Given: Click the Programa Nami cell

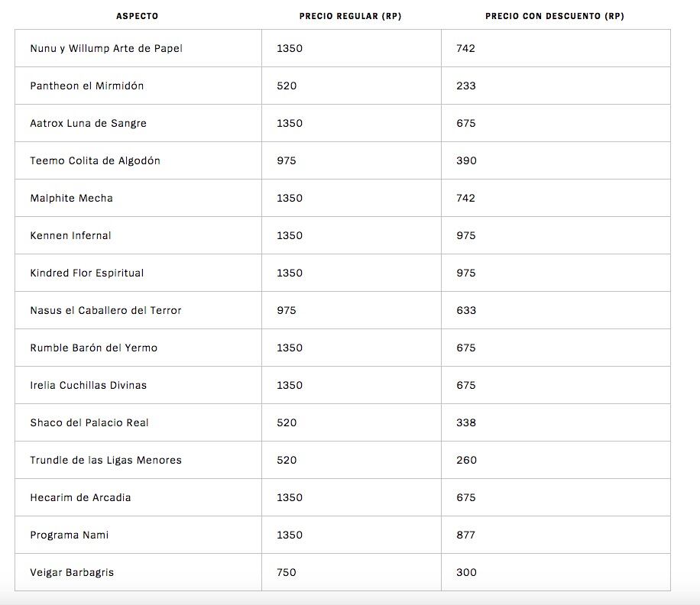Looking at the screenshot, I should click(70, 535).
